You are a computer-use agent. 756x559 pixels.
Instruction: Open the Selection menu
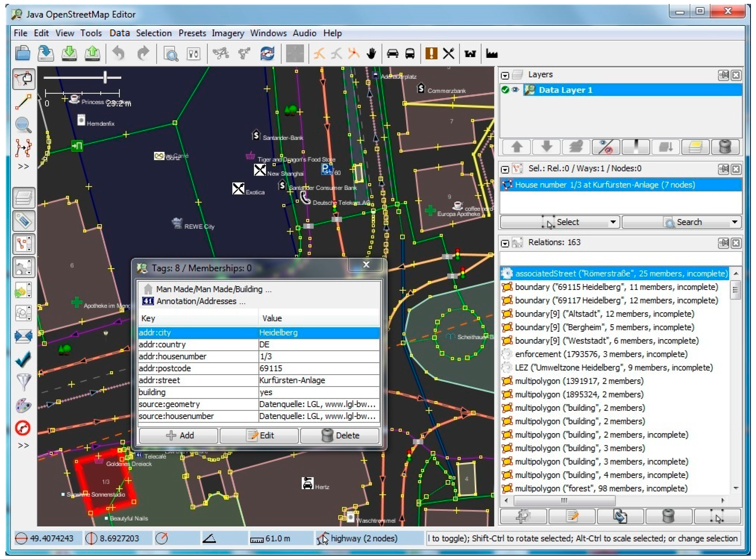[154, 33]
